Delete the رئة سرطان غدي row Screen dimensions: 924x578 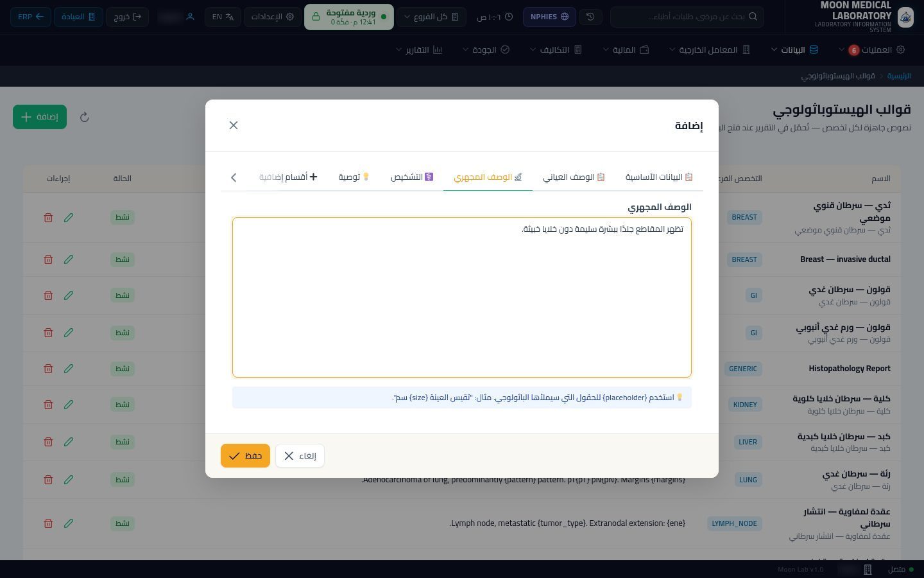pyautogui.click(x=48, y=480)
